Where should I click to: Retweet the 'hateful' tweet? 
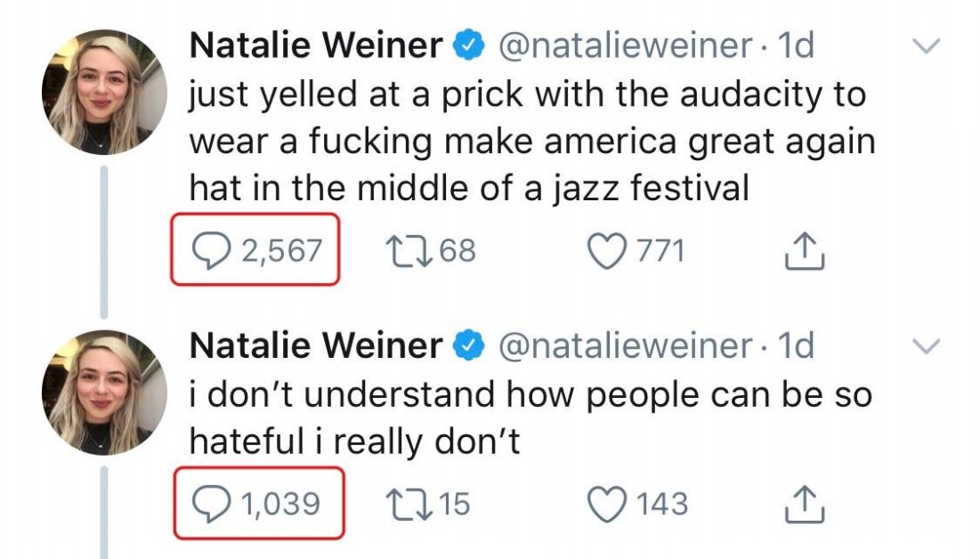409,505
